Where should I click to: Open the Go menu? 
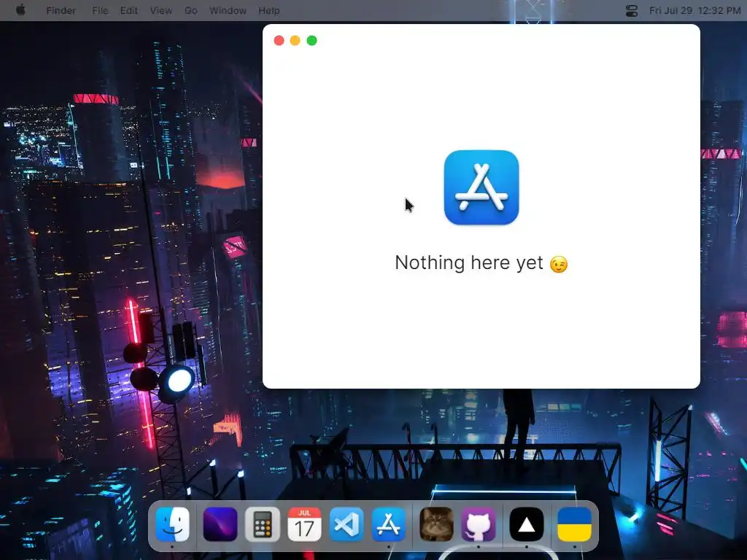pyautogui.click(x=191, y=10)
